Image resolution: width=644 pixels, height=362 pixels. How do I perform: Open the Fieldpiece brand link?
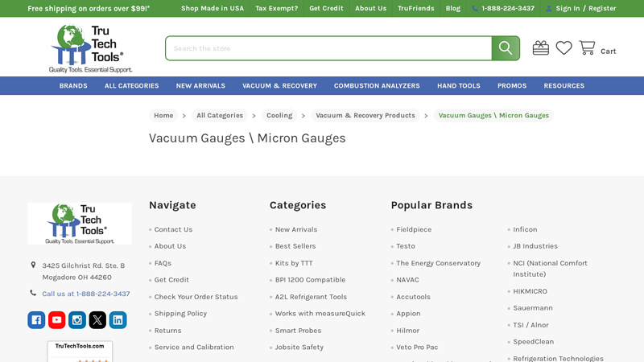pos(414,229)
